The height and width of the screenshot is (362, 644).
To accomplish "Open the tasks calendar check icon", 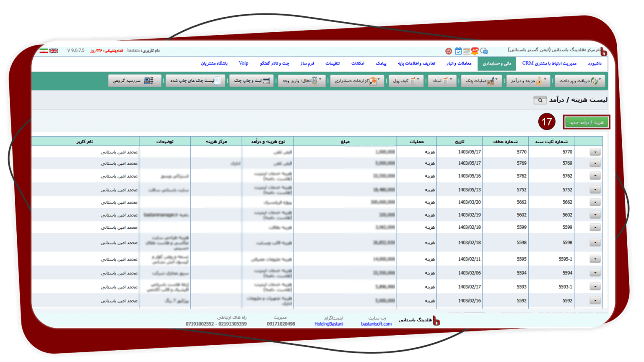I will coord(458,51).
